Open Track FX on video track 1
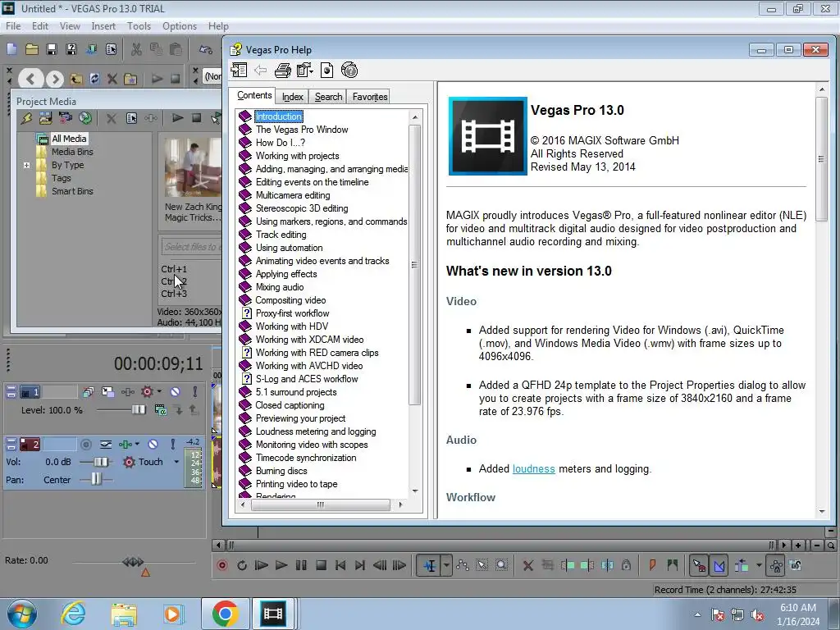 [x=127, y=392]
